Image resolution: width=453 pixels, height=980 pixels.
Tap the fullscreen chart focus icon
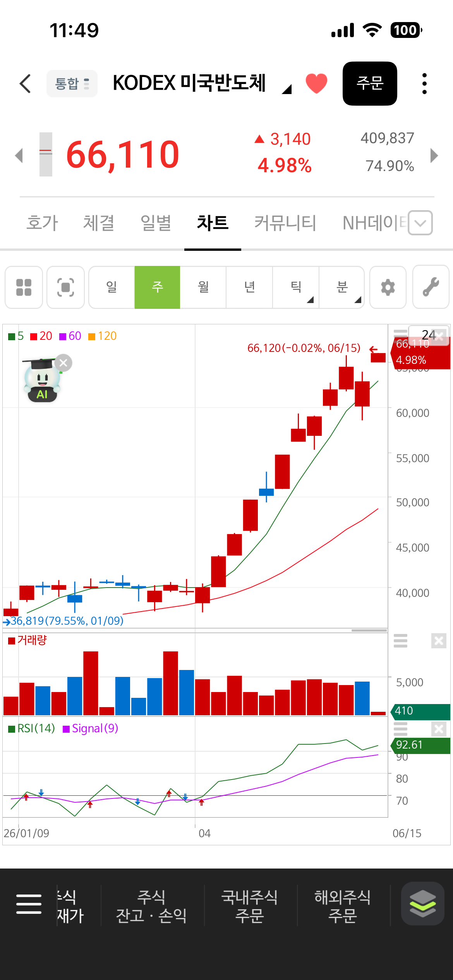pyautogui.click(x=65, y=287)
